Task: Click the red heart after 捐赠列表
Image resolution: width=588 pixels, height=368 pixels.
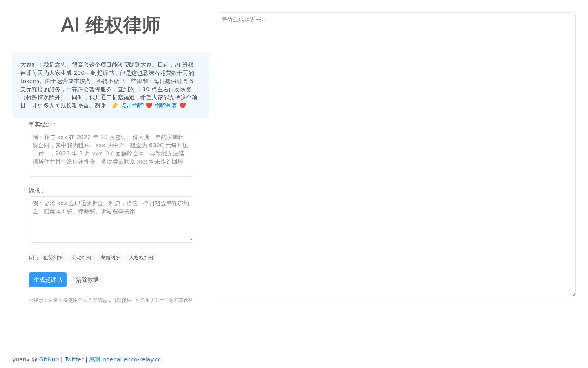Action: (x=183, y=105)
